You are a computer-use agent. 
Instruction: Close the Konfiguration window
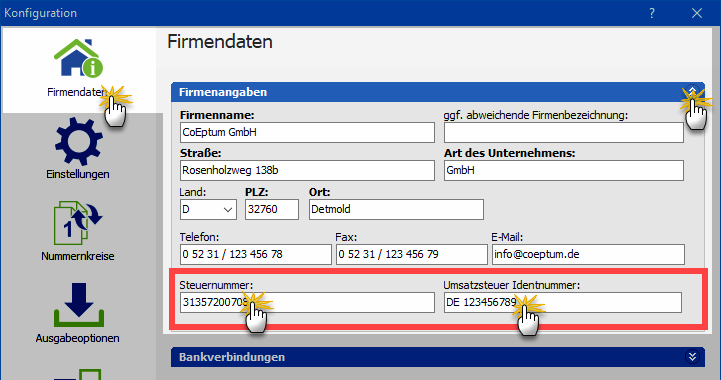697,13
